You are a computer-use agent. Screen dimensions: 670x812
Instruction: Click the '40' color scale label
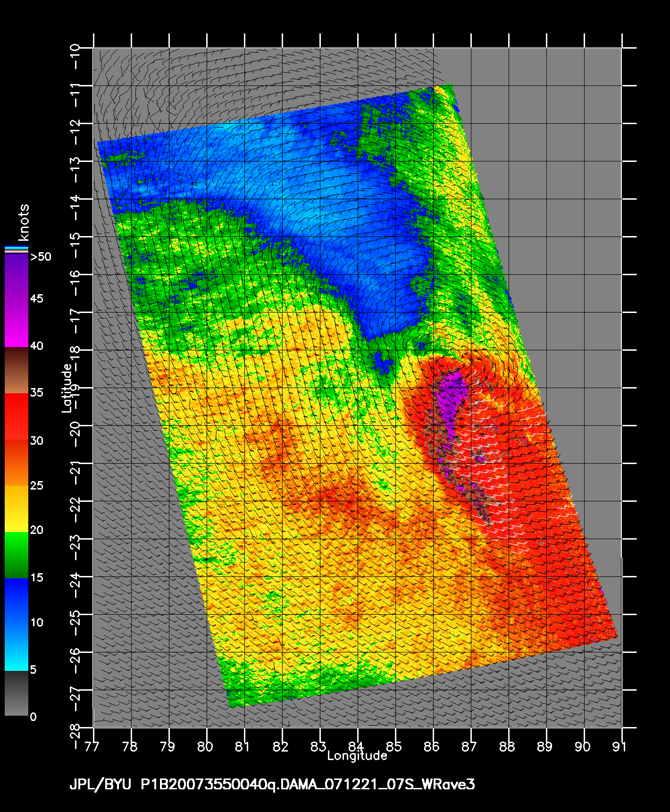coord(36,346)
